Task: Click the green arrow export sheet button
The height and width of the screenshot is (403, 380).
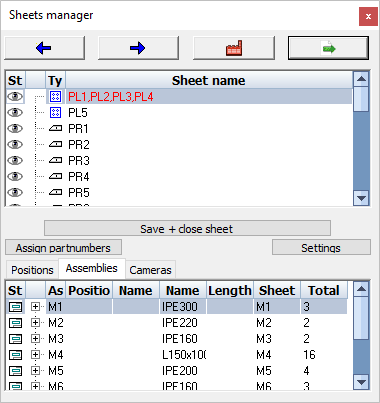Action: pyautogui.click(x=328, y=48)
